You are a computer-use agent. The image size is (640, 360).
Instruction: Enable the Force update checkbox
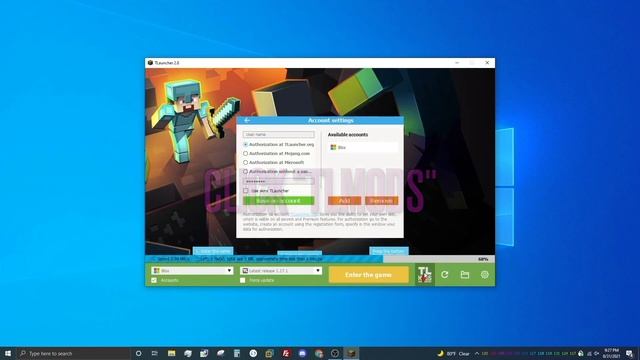(x=243, y=280)
